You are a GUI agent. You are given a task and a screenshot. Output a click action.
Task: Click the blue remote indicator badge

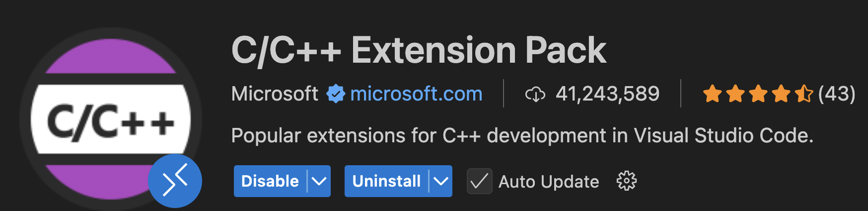(175, 181)
